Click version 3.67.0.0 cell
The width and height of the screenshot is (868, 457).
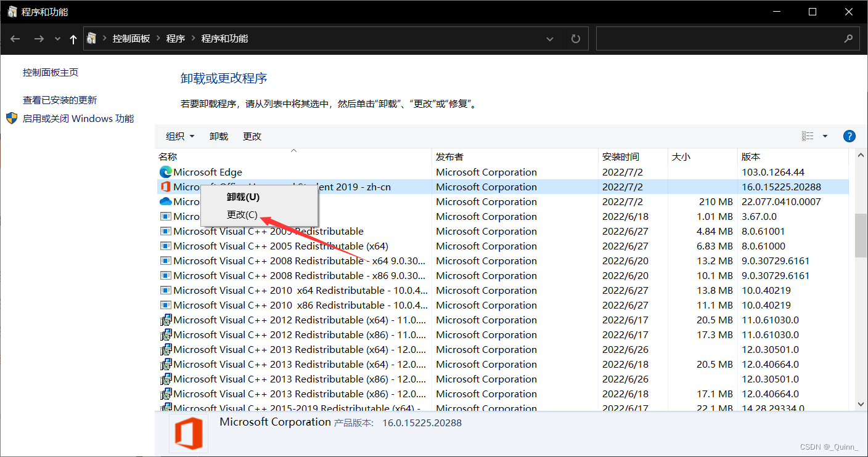(759, 216)
